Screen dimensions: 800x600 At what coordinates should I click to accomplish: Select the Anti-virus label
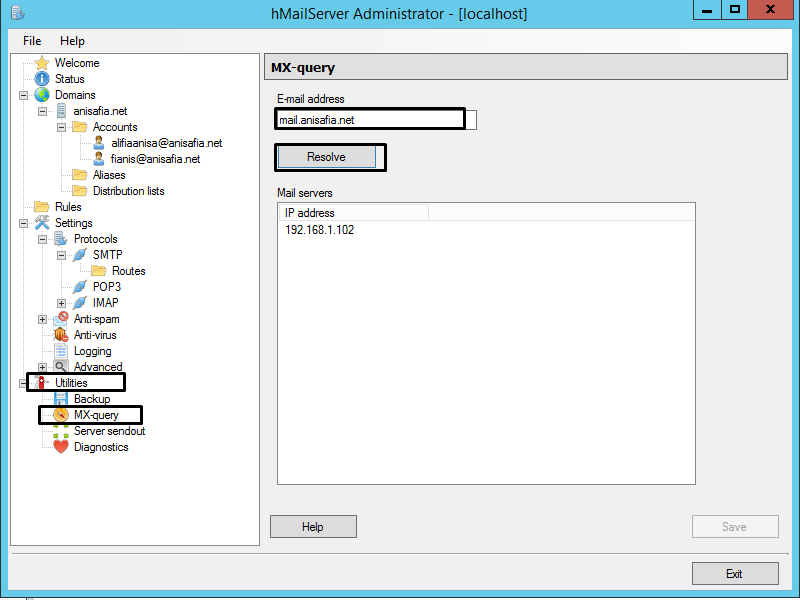(95, 335)
